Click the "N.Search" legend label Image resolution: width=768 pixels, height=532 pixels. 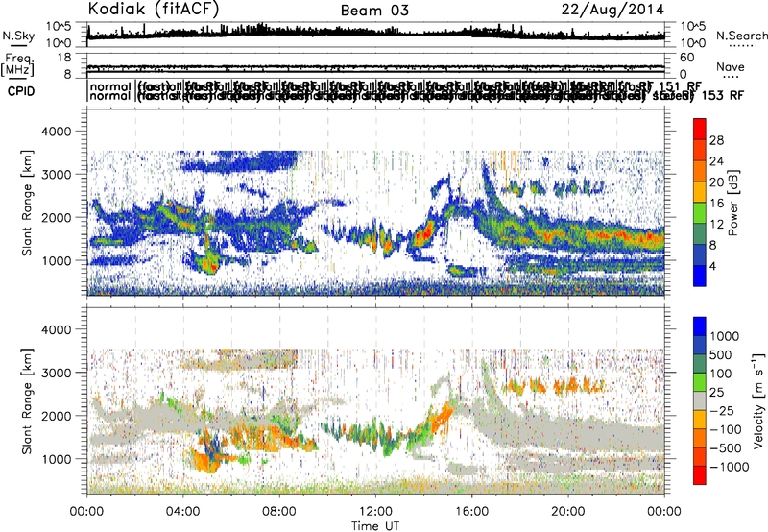[x=742, y=36]
